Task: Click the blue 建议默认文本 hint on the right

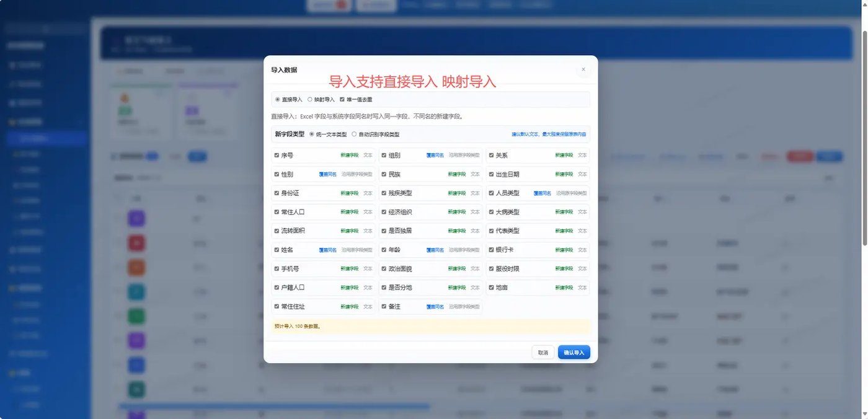Action: [549, 134]
